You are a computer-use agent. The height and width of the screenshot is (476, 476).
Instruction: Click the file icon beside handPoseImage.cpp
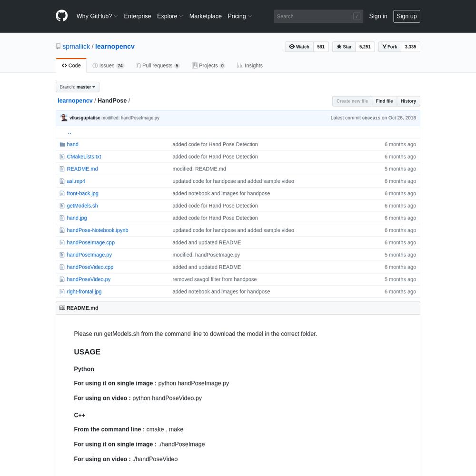tap(62, 243)
